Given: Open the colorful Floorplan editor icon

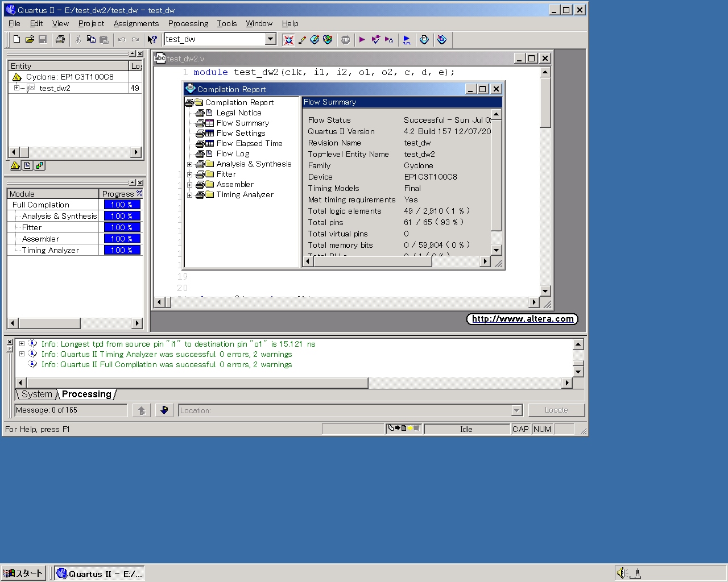Looking at the screenshot, I should click(x=328, y=39).
